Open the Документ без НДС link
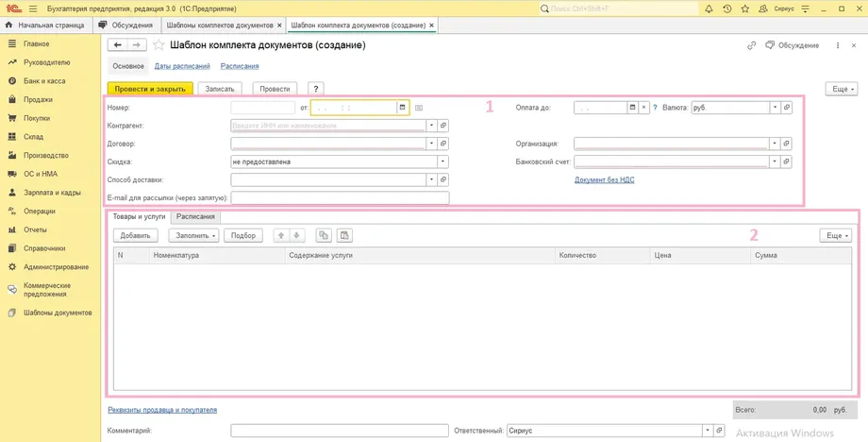868x442 pixels. point(605,180)
